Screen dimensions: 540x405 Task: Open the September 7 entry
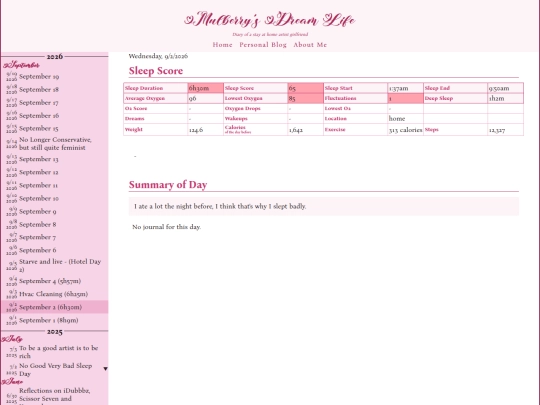point(37,237)
